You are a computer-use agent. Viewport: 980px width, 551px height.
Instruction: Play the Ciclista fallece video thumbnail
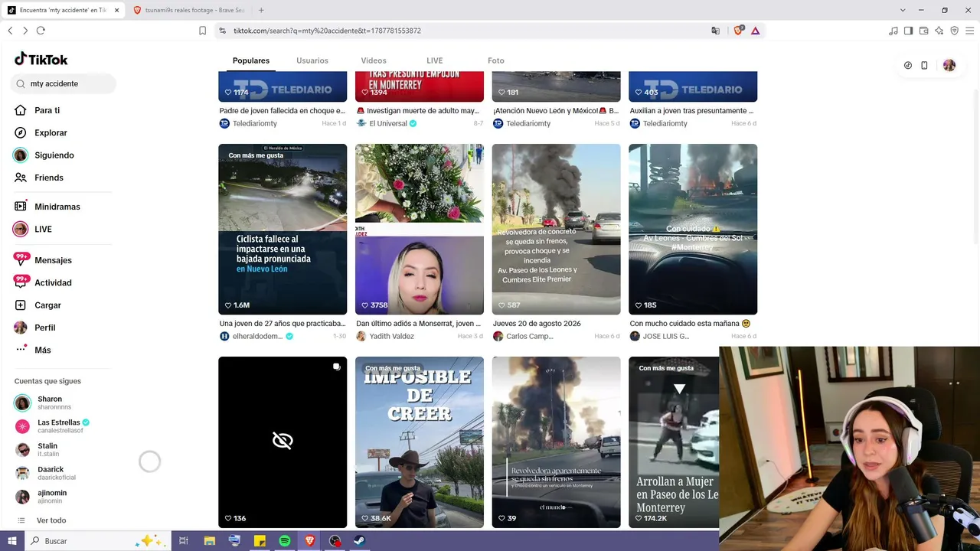pos(283,230)
